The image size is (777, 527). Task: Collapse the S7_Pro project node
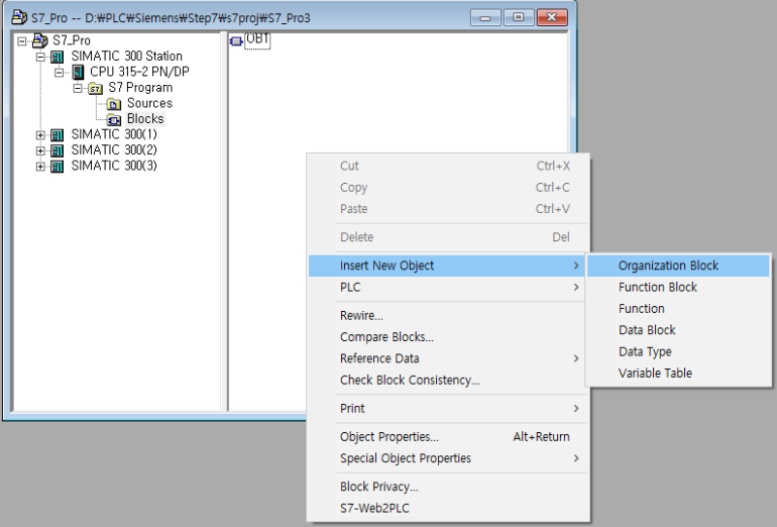(22, 41)
